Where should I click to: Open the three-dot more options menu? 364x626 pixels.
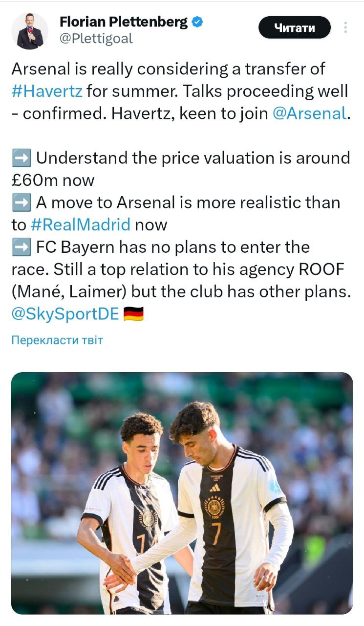click(345, 27)
